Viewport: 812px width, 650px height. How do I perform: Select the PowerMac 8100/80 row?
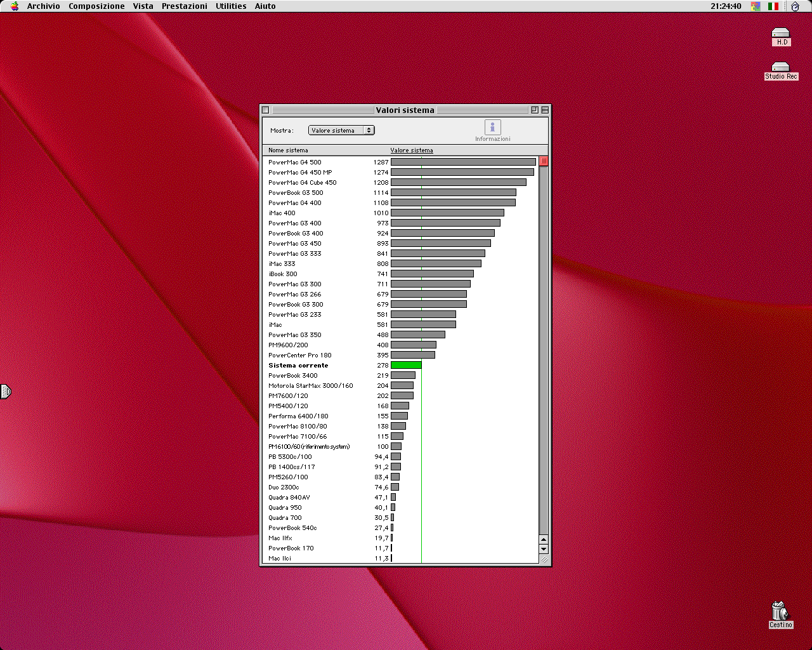401,426
